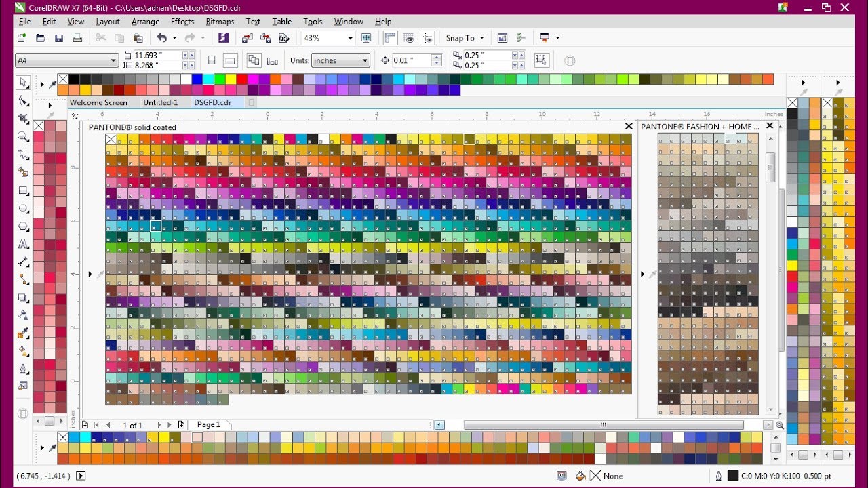The image size is (868, 488).
Task: Expand the top color palette flyout arrow
Action: [x=42, y=85]
